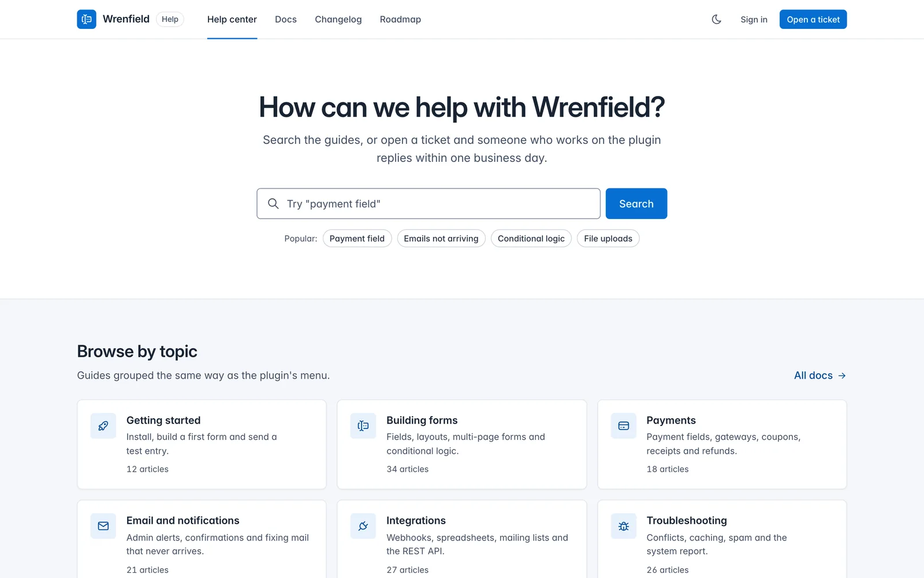924x578 pixels.
Task: Select the Emails not arriving chip
Action: [x=441, y=238]
